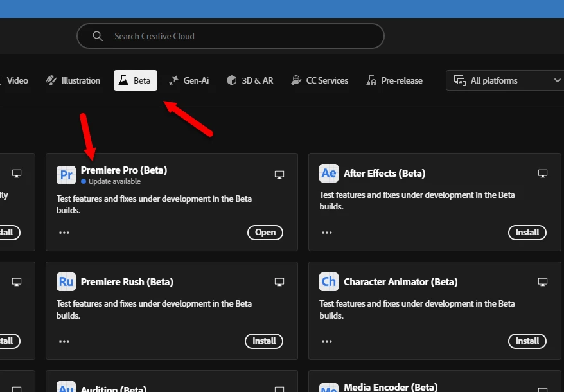Viewport: 564px width, 392px height.
Task: Open more options for Character Animator (Beta)
Action: 326,341
